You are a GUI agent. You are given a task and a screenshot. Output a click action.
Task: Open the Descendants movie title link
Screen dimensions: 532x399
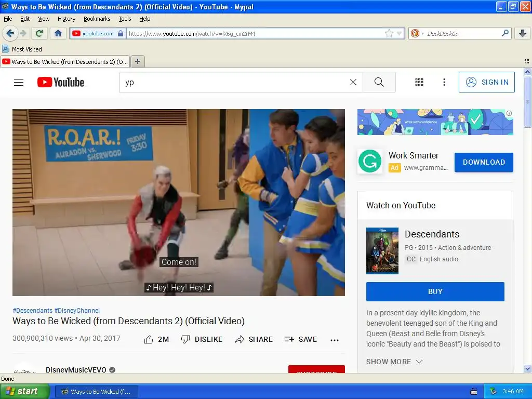pyautogui.click(x=432, y=234)
